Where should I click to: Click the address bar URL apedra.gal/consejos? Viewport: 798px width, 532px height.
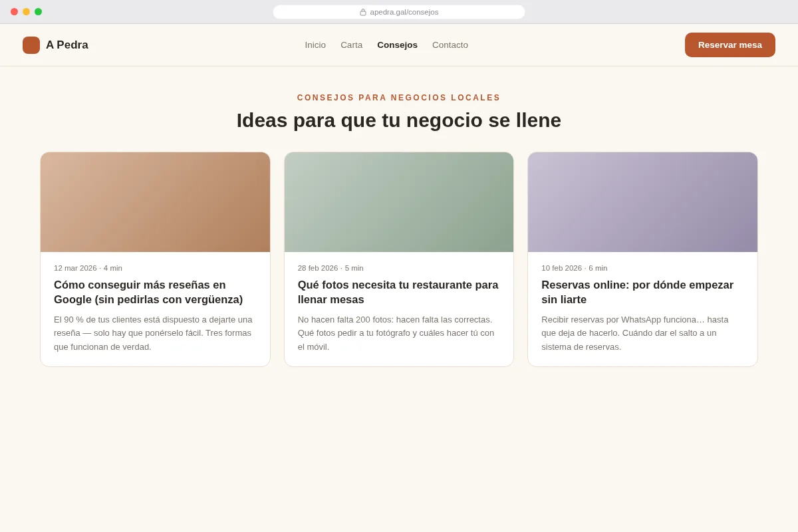pos(404,12)
